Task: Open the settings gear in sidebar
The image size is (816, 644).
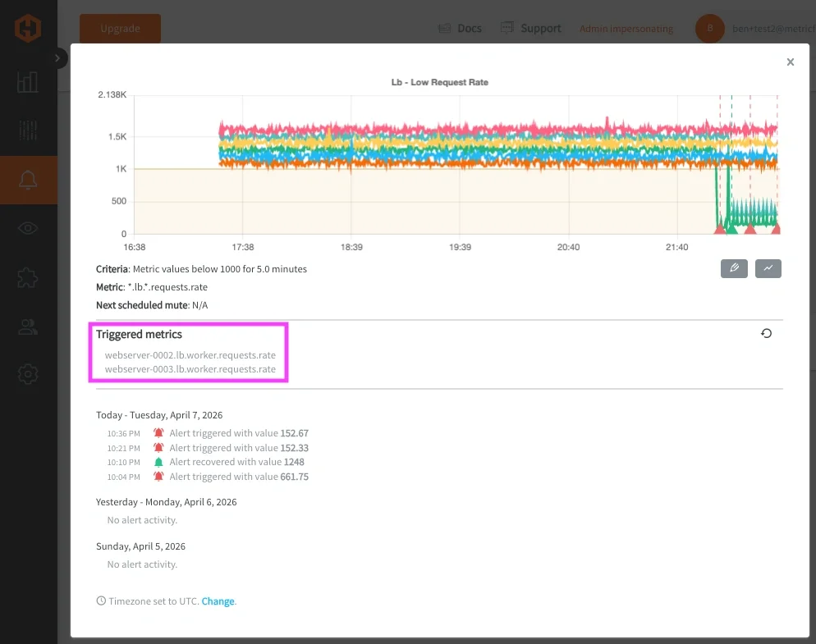Action: (x=27, y=374)
